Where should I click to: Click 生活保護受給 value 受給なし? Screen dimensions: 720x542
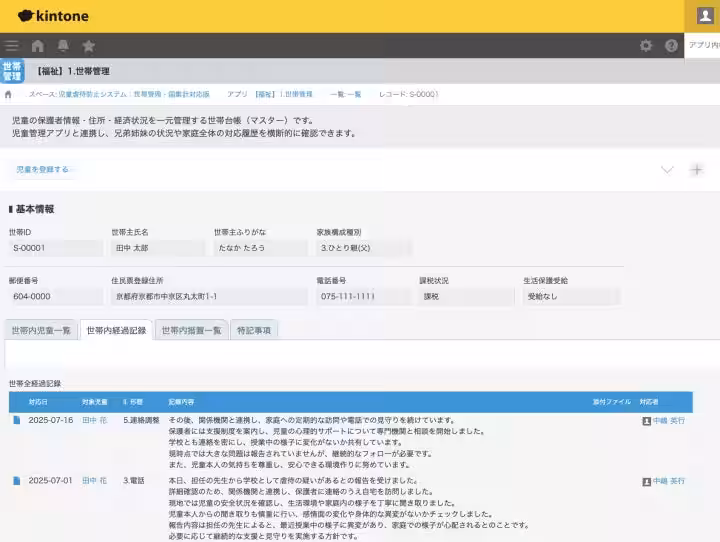point(572,297)
